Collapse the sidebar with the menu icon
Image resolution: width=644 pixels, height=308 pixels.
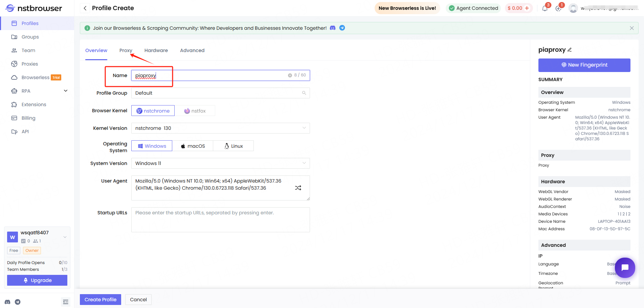(66, 302)
